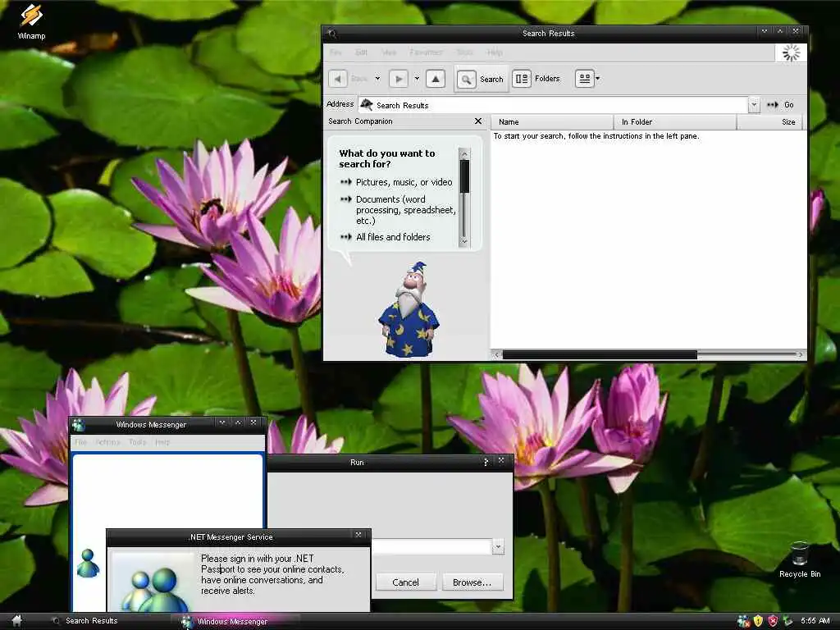This screenshot has width=840, height=630.
Task: Click the green network tray icon
Action: pos(787,621)
